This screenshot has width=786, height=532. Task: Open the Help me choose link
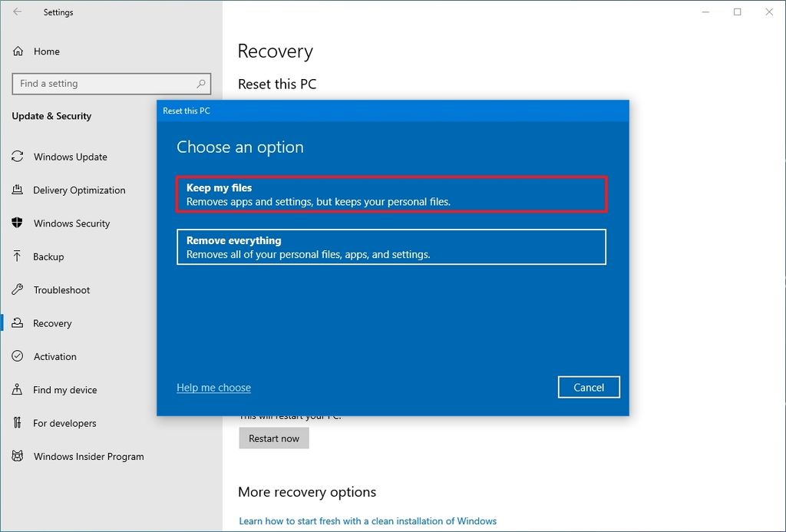[213, 388]
